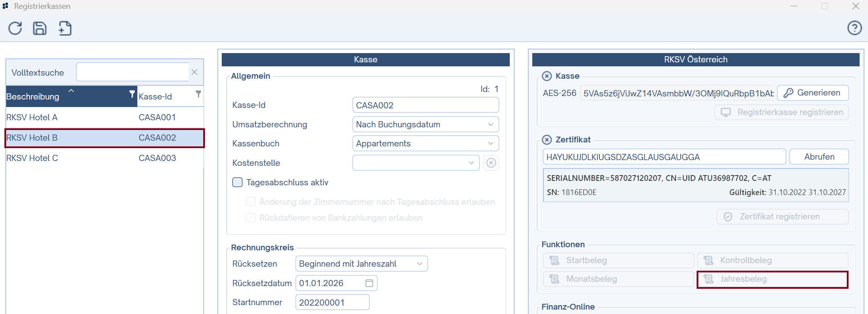The height and width of the screenshot is (314, 868).
Task: Click the new cash register document icon
Action: click(x=65, y=28)
